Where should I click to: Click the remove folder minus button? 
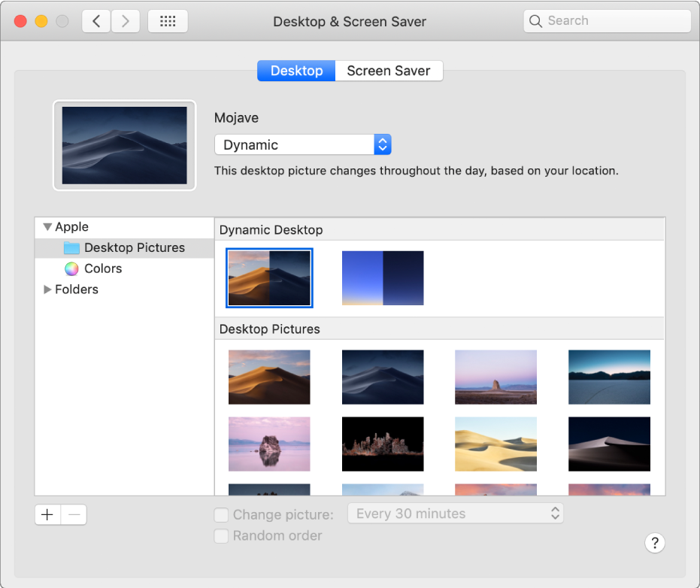click(x=74, y=514)
